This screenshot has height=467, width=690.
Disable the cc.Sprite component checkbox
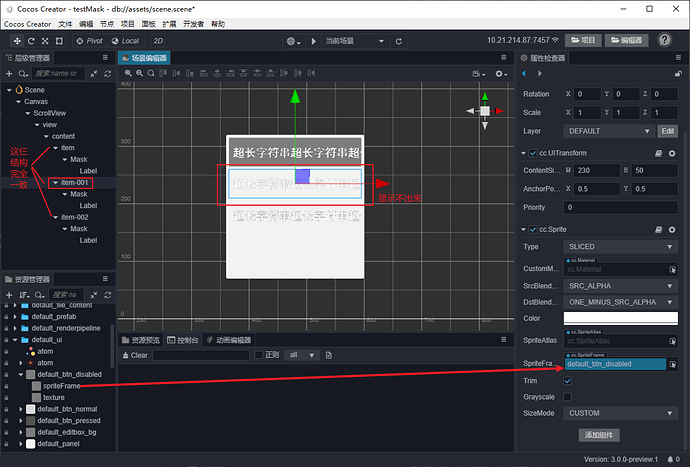[533, 229]
